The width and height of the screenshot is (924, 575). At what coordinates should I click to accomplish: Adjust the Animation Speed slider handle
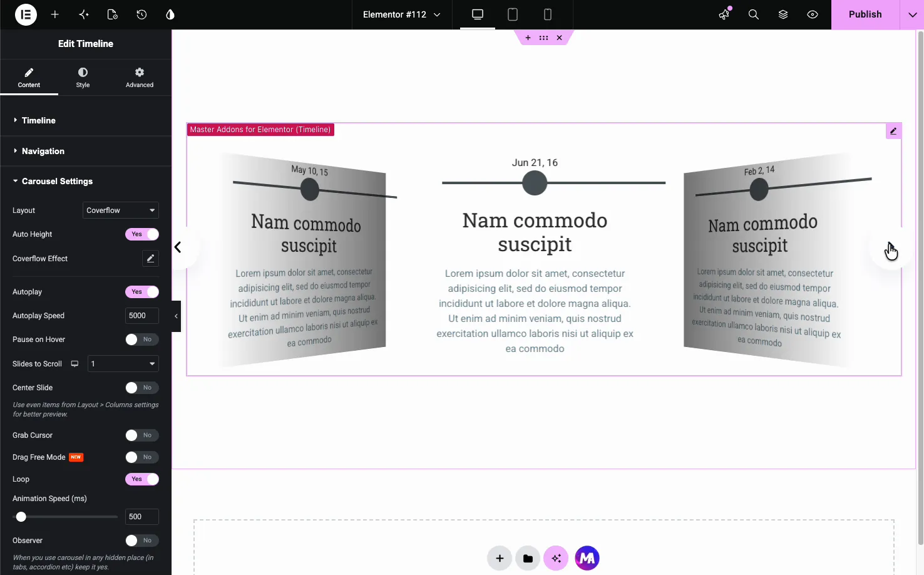click(x=21, y=517)
